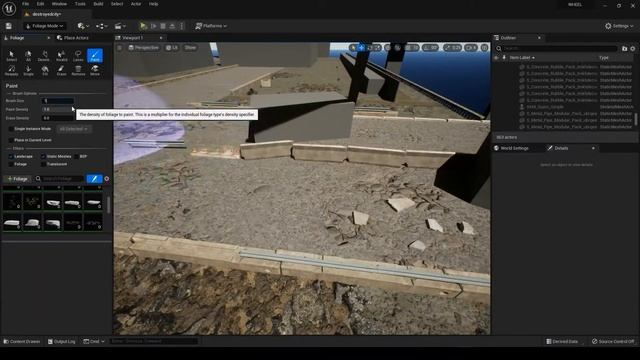
Task: Open the All Selected dropdown
Action: pos(73,129)
